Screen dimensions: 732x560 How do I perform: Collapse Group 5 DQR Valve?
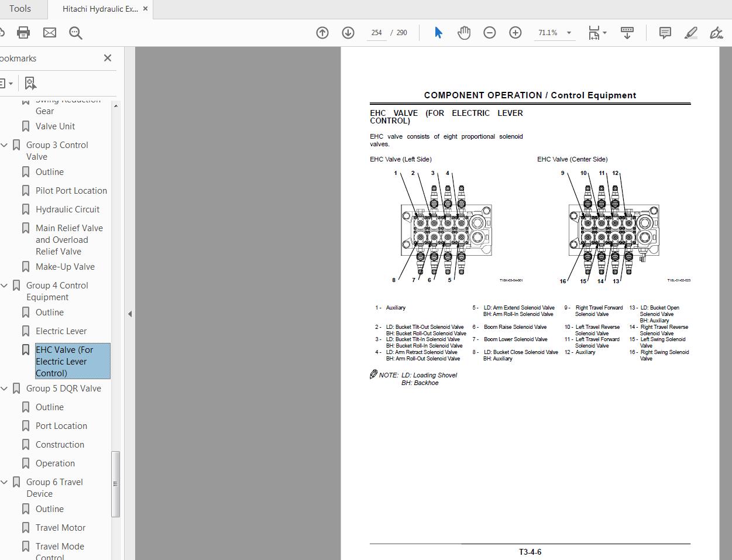pyautogui.click(x=4, y=389)
